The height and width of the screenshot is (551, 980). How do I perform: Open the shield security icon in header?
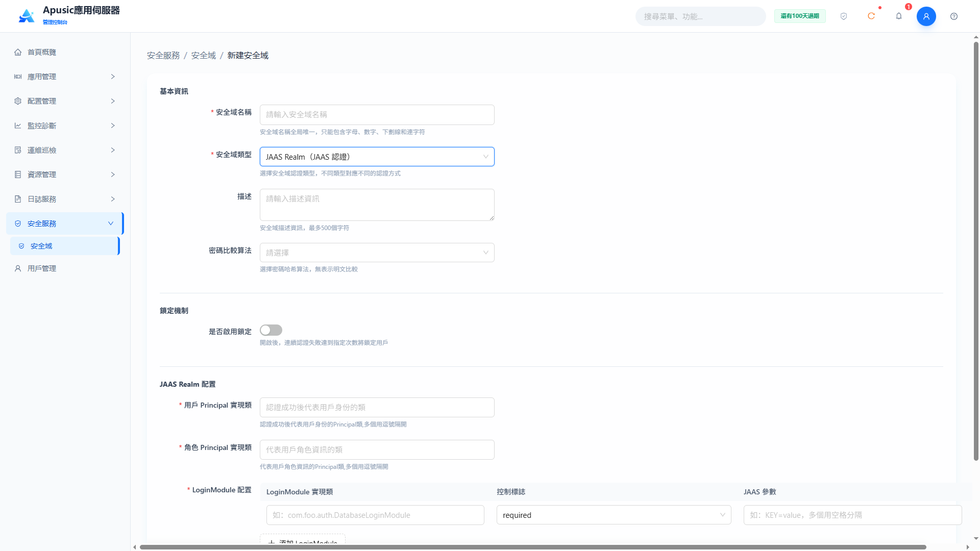(x=844, y=16)
